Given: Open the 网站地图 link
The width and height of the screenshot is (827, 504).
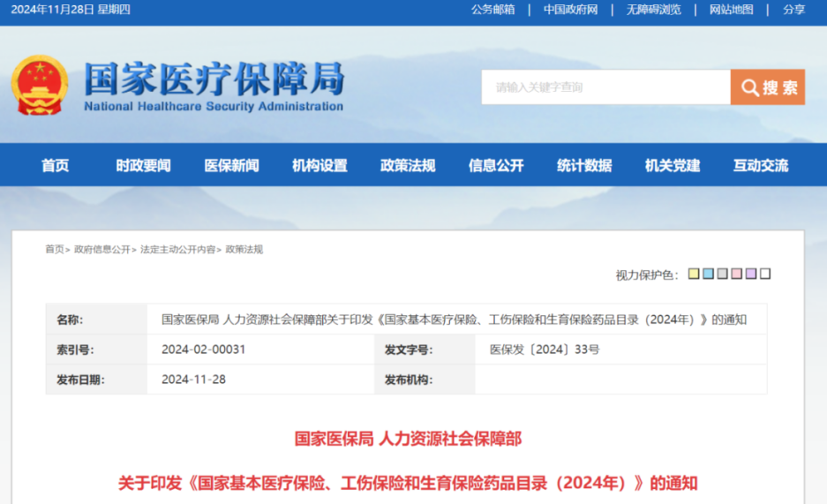Looking at the screenshot, I should (x=731, y=10).
